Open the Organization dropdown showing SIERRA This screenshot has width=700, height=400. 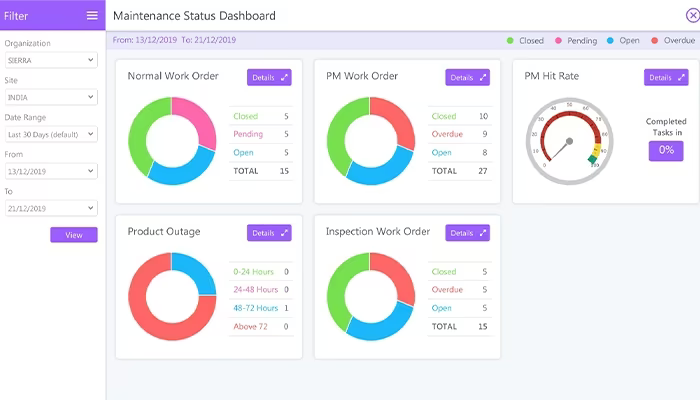(51, 60)
